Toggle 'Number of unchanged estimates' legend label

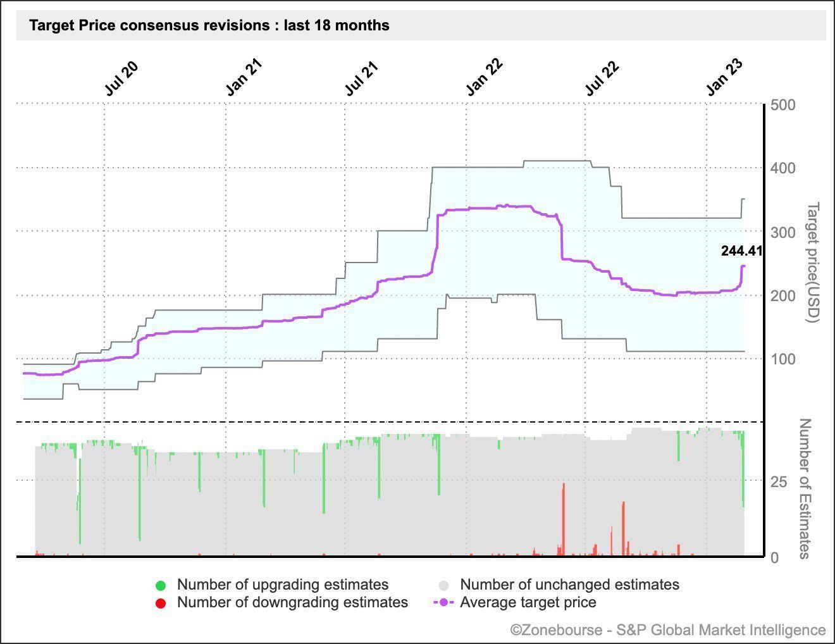pos(569,585)
